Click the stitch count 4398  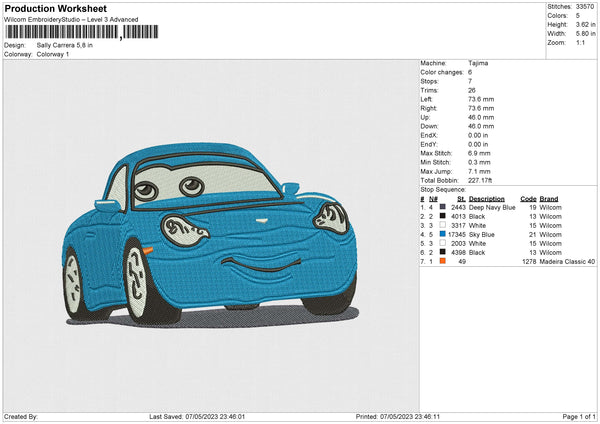458,252
